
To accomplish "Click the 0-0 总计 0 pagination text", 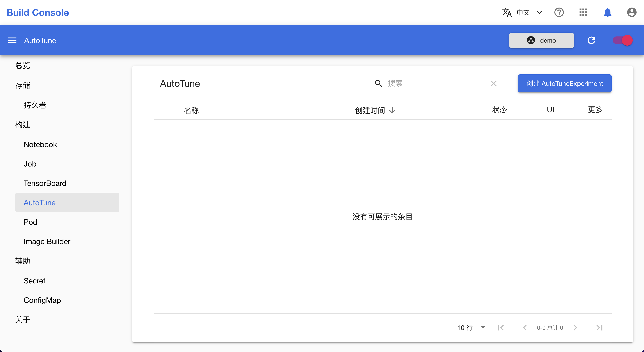I will pos(550,328).
